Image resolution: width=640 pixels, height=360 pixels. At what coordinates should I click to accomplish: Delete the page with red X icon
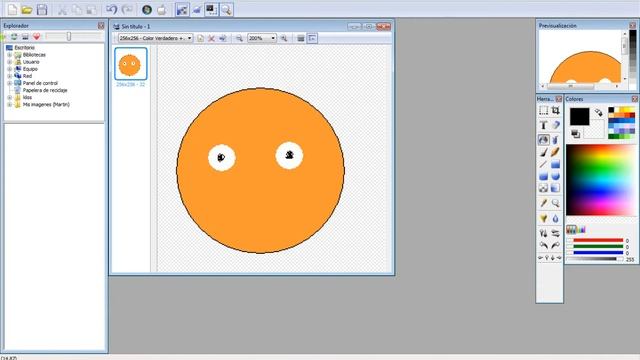click(x=211, y=38)
